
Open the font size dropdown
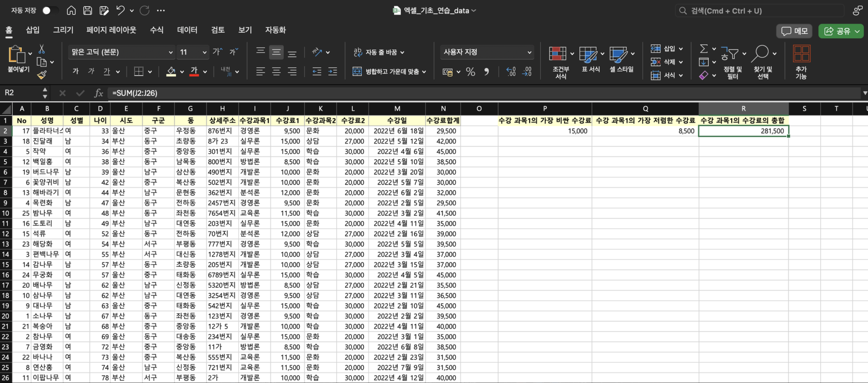point(204,52)
